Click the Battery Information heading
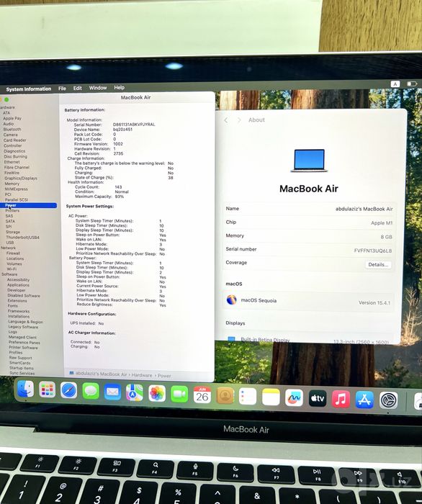The image size is (422, 504). pos(85,110)
